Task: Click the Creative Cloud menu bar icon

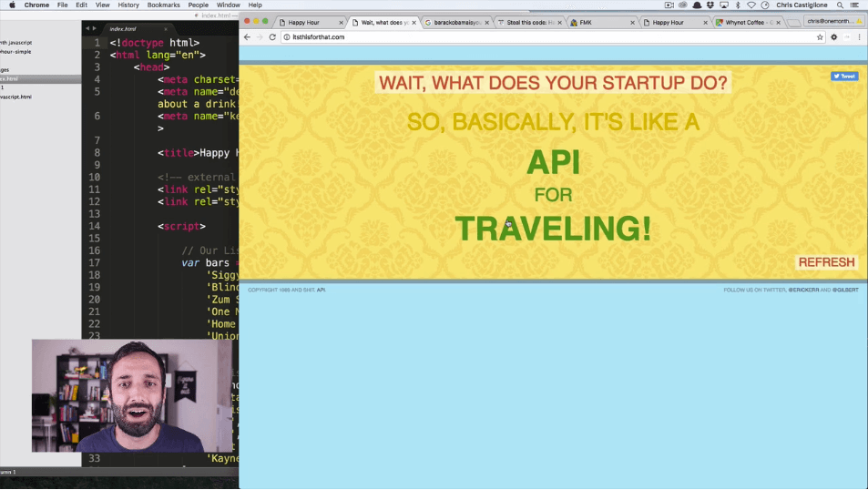Action: pyautogui.click(x=683, y=5)
